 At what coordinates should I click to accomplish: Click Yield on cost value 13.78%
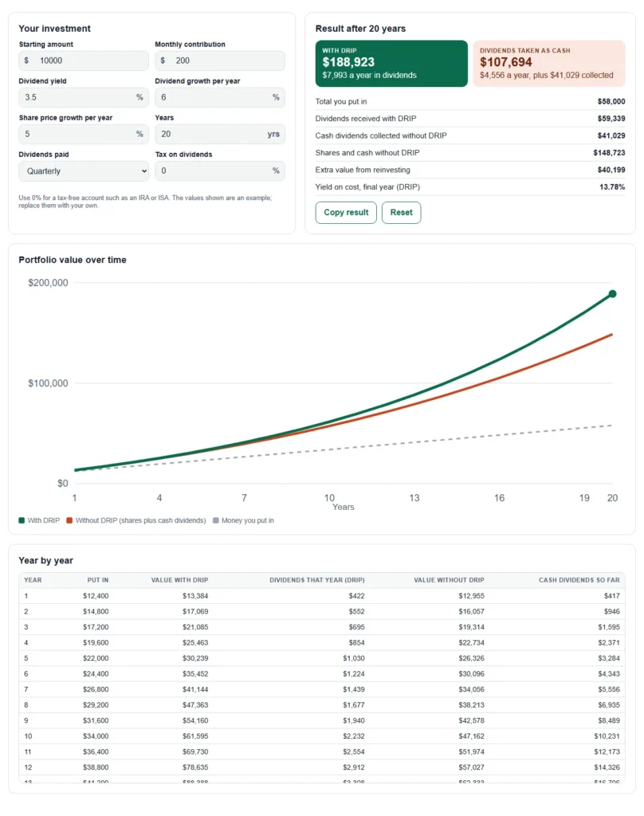612,186
